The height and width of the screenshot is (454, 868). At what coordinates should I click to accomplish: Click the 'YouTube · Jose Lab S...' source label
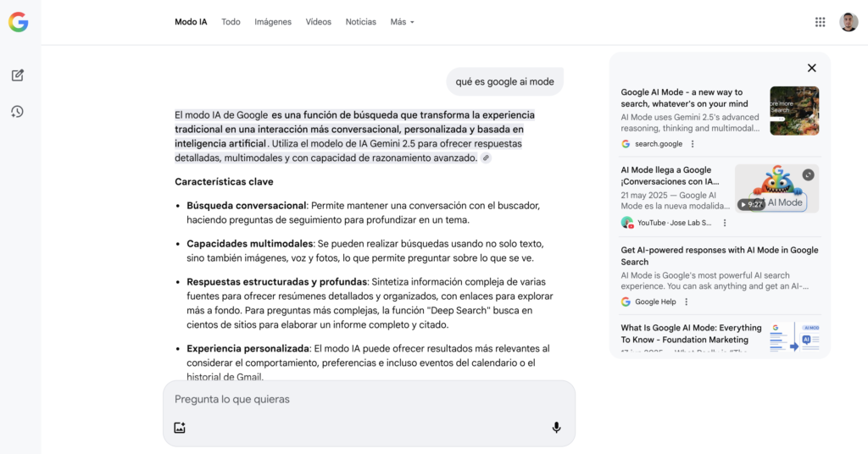[674, 223]
